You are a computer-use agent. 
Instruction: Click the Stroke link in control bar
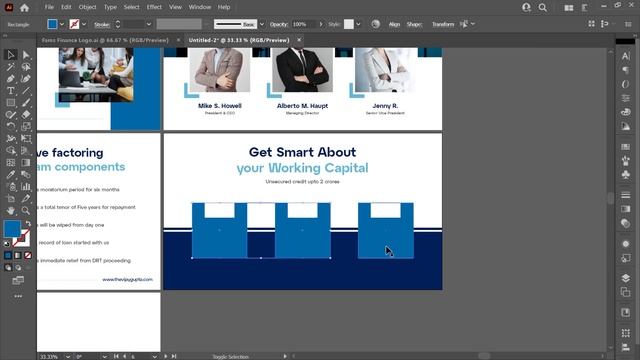tap(102, 24)
